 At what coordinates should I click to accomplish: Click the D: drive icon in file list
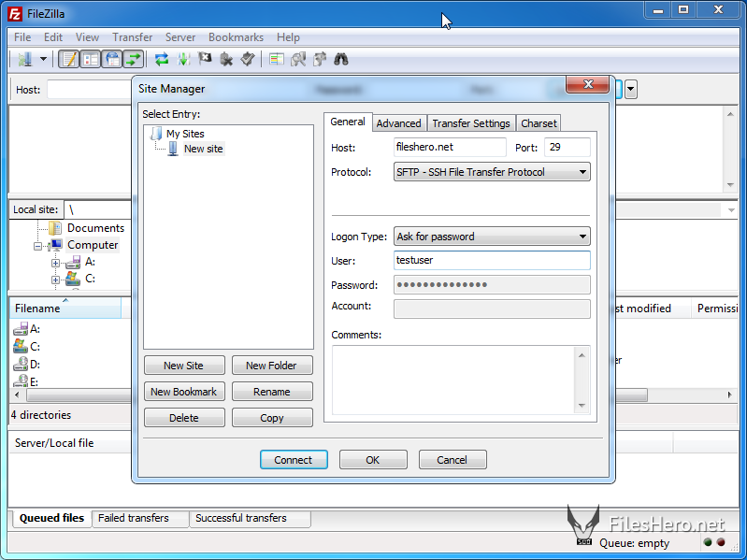point(21,365)
